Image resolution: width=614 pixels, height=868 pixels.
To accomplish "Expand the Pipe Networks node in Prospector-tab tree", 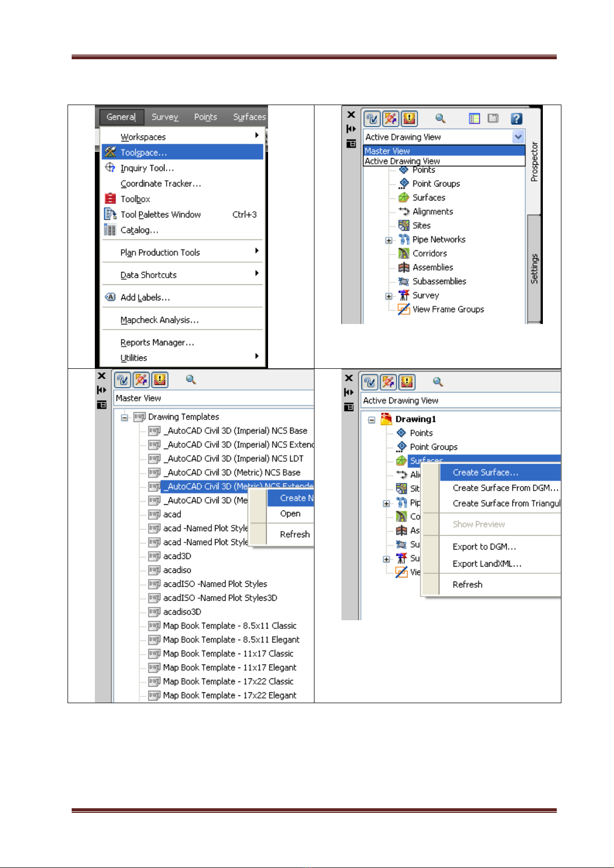I will point(389,240).
